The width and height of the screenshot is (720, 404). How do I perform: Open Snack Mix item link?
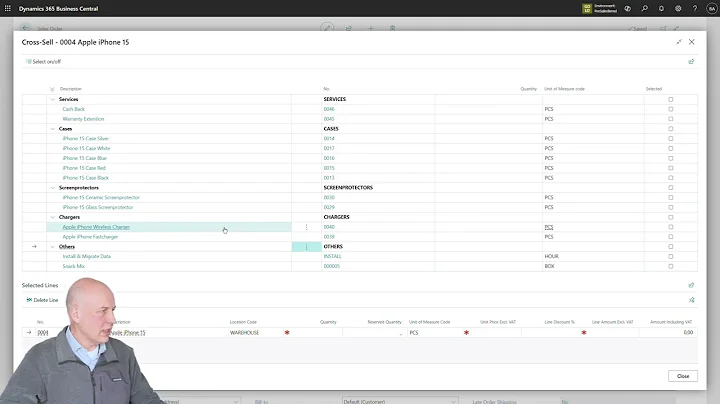pyautogui.click(x=73, y=266)
